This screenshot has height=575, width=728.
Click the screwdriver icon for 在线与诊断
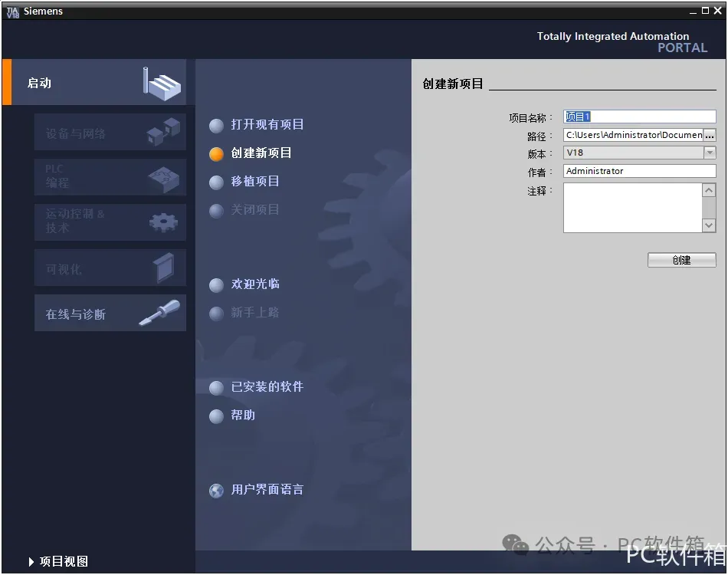[x=159, y=313]
